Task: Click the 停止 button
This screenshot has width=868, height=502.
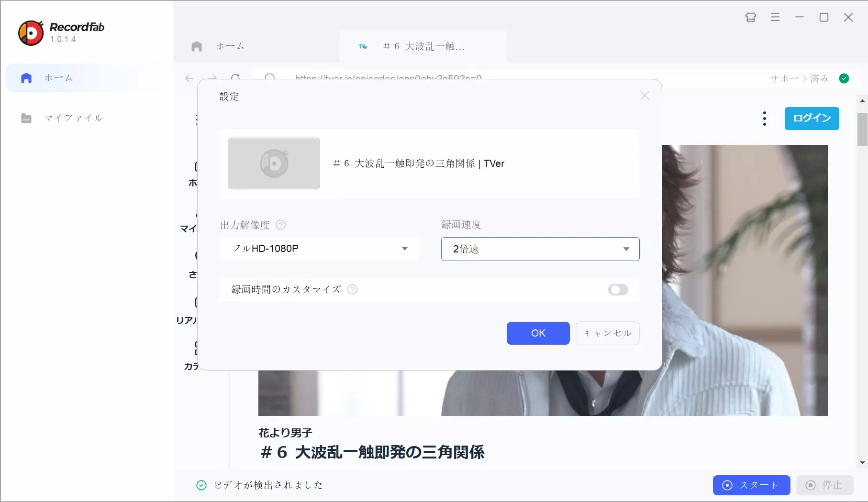Action: tap(825, 485)
